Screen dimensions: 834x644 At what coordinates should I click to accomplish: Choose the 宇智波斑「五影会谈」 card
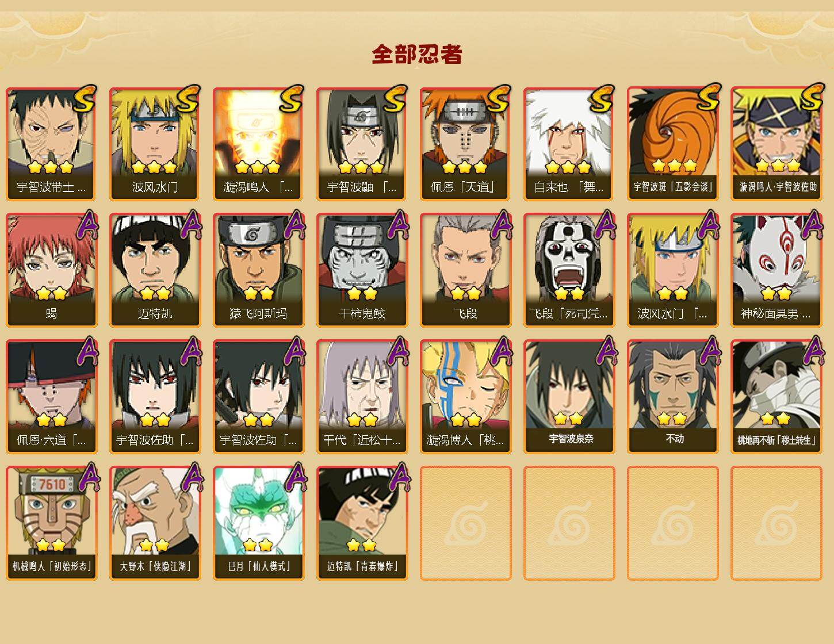click(672, 144)
